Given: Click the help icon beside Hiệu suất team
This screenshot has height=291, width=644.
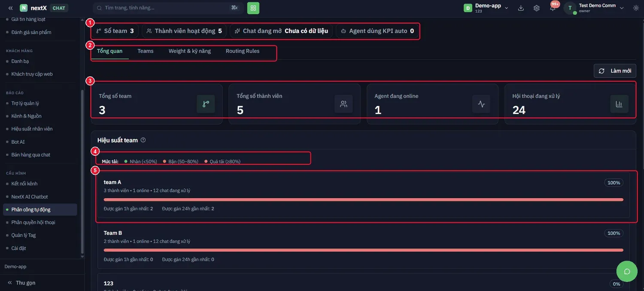Looking at the screenshot, I should pyautogui.click(x=143, y=140).
